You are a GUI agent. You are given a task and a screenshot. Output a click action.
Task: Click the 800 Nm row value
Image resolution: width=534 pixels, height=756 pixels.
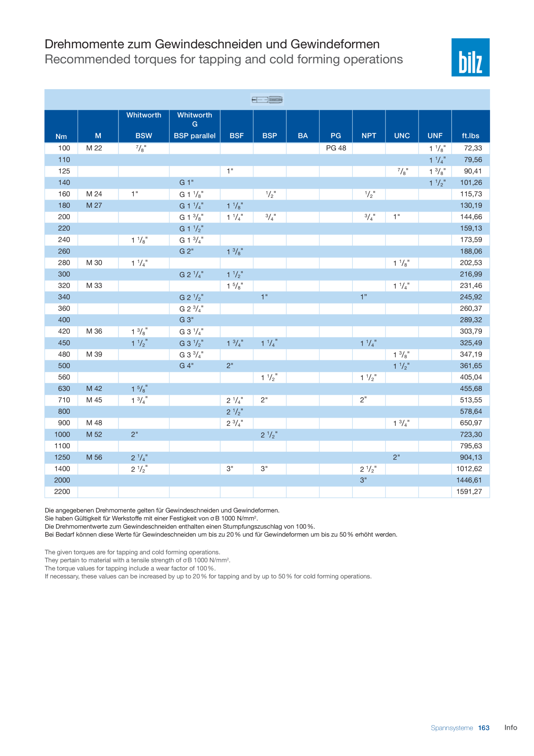coord(64,411)
